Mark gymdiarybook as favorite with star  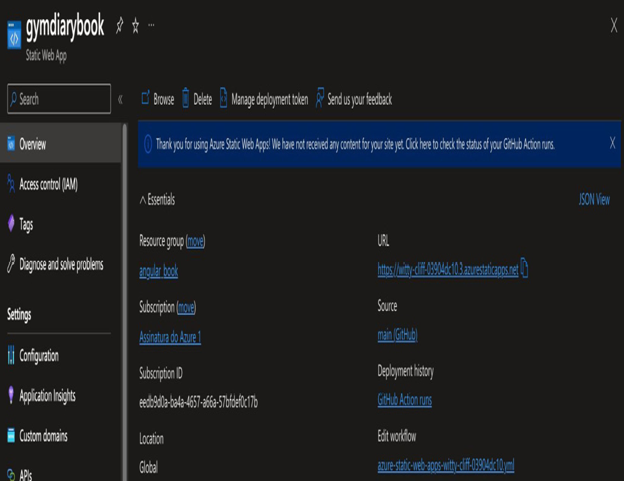[136, 26]
